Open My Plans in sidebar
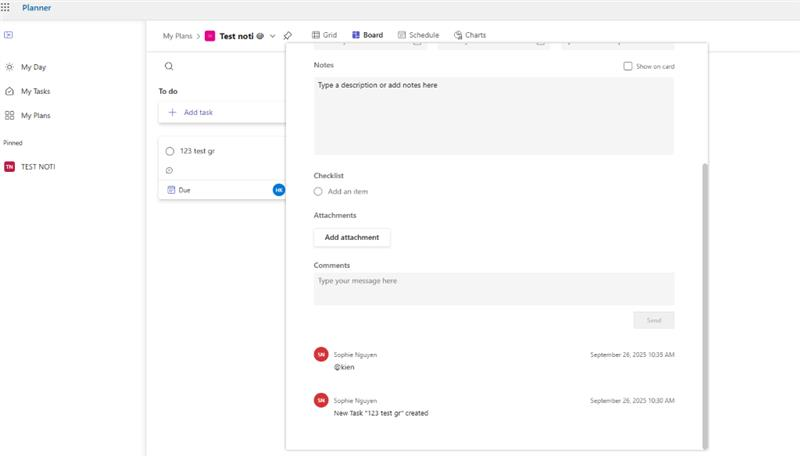The height and width of the screenshot is (456, 800). [35, 115]
